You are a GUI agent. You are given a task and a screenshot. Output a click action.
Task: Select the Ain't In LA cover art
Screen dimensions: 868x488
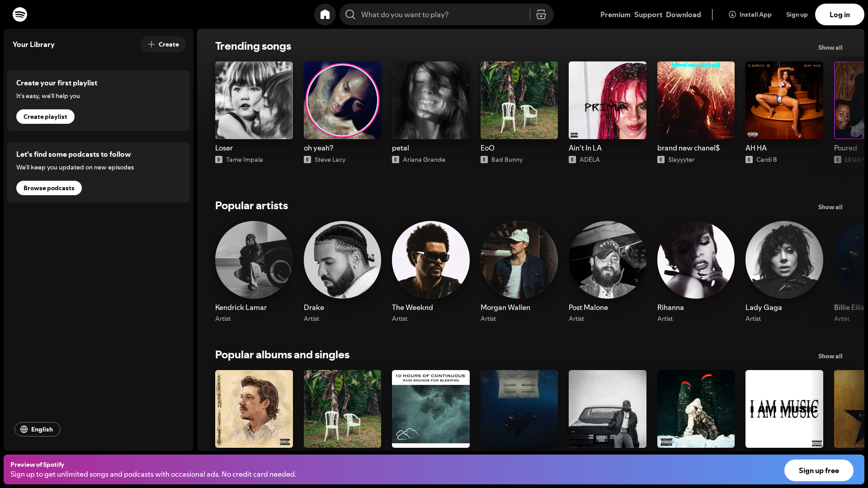click(x=608, y=100)
